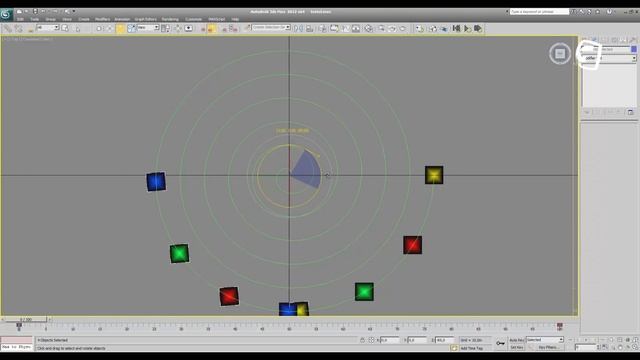This screenshot has width=640, height=360.
Task: Expand the Modifier List dropdown
Action: (x=609, y=58)
